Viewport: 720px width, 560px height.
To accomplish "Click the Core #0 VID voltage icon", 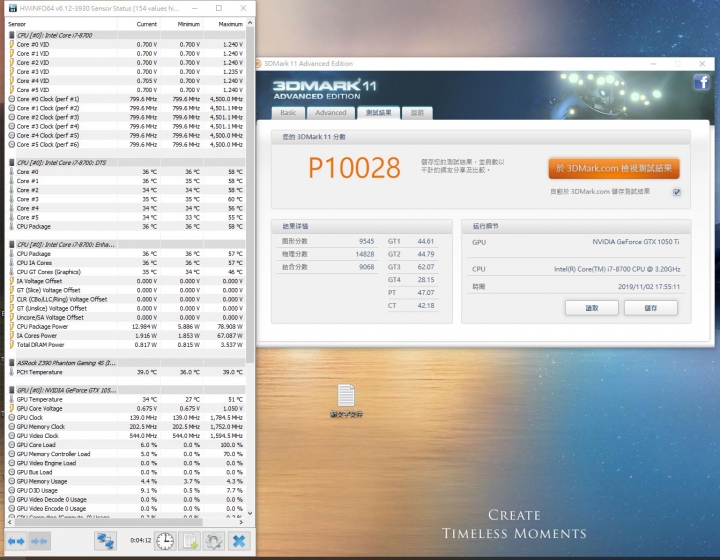I will tap(11, 45).
